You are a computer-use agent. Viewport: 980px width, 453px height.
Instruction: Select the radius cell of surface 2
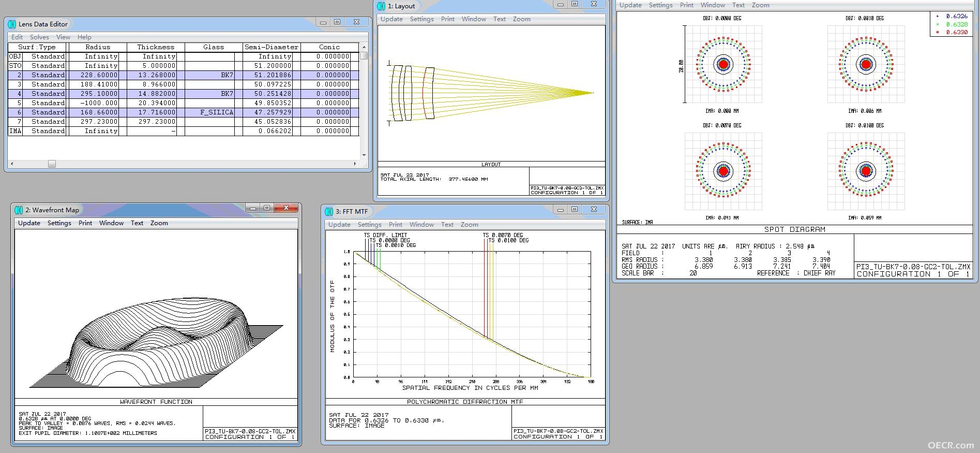[x=98, y=75]
